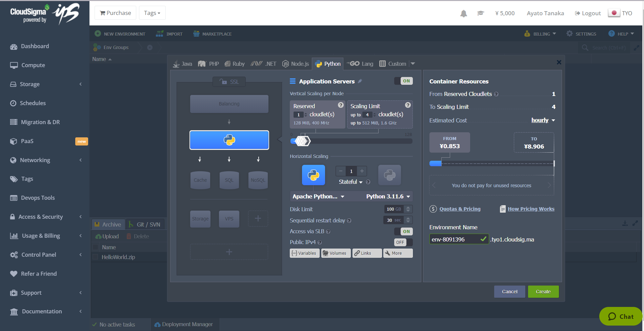
Task: Switch to the .NET tab
Action: 263,64
